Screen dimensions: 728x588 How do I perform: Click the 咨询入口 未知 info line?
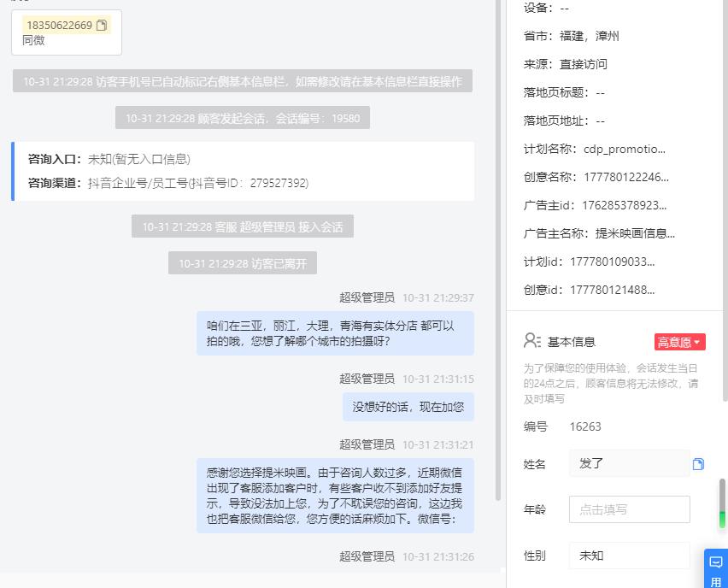coord(109,159)
